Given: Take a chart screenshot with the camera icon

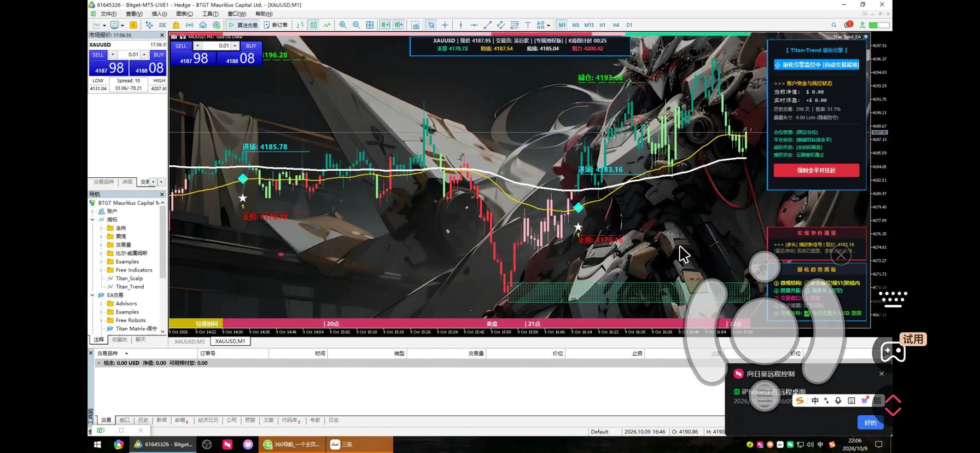Looking at the screenshot, I should [x=416, y=25].
